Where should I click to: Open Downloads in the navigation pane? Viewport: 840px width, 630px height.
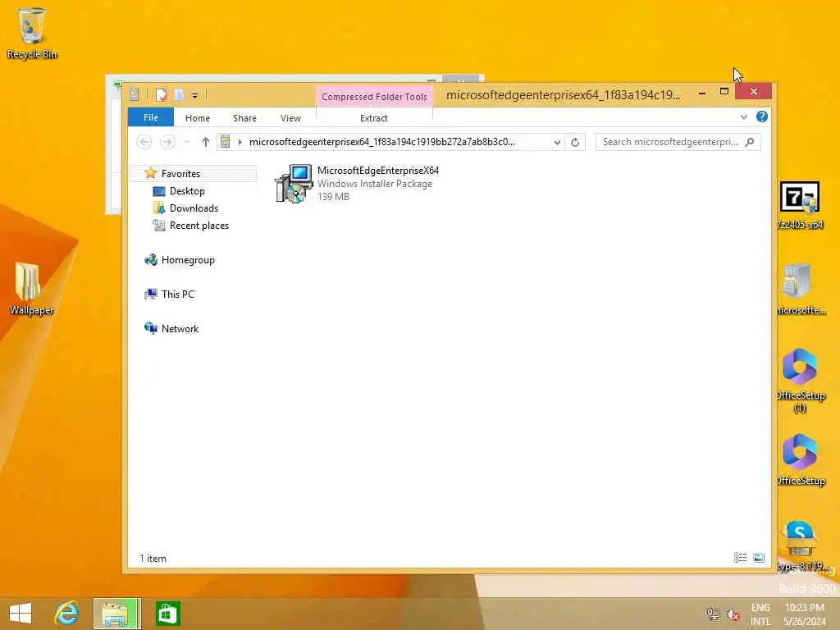coord(194,208)
